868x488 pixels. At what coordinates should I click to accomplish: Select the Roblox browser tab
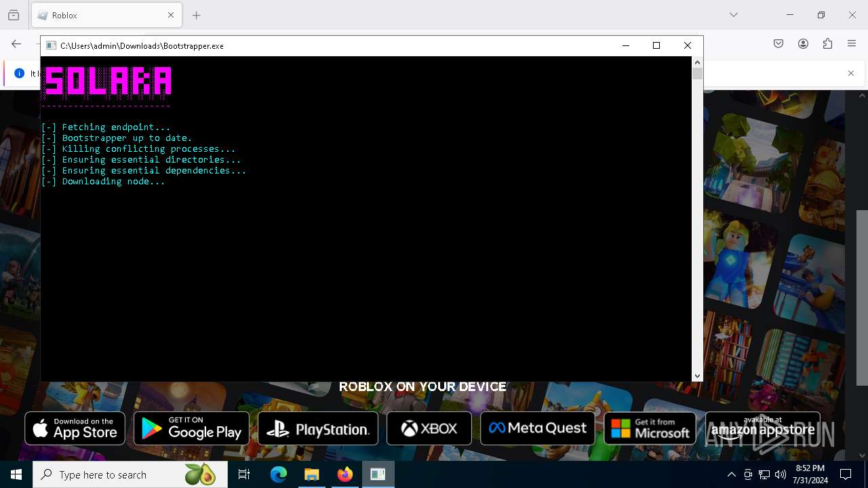coord(106,15)
